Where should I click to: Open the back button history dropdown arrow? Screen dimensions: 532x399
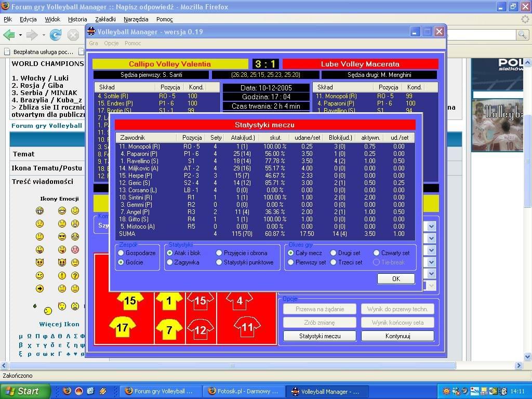20,35
